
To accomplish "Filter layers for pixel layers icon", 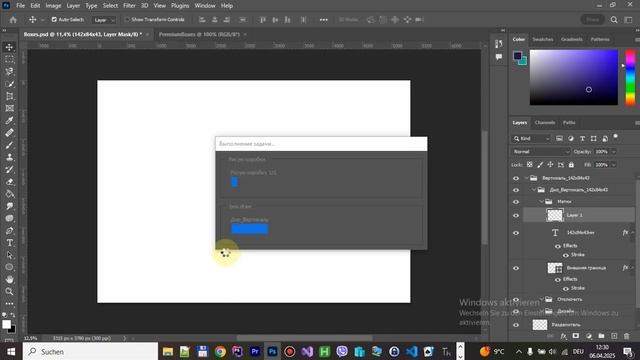I will [560, 139].
